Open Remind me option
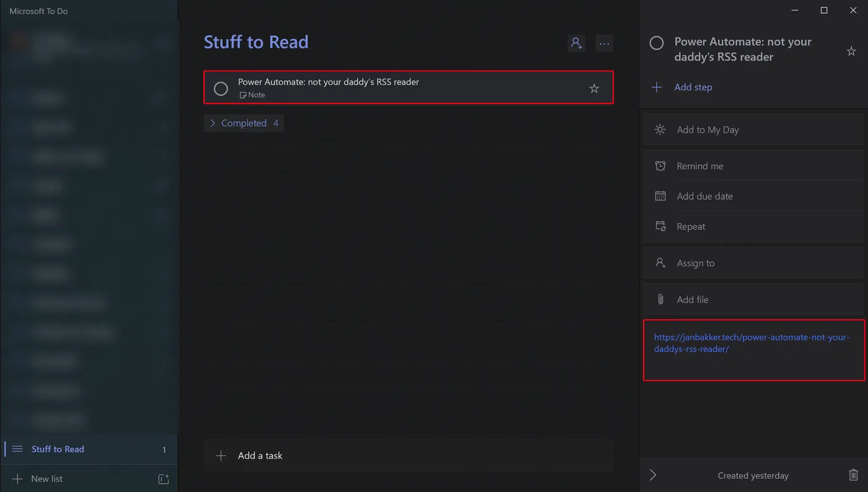Screen dimensions: 868x492 (753, 166)
